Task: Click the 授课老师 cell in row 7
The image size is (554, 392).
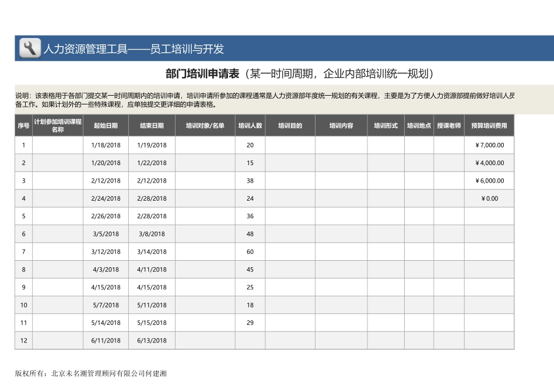Action: coord(449,251)
